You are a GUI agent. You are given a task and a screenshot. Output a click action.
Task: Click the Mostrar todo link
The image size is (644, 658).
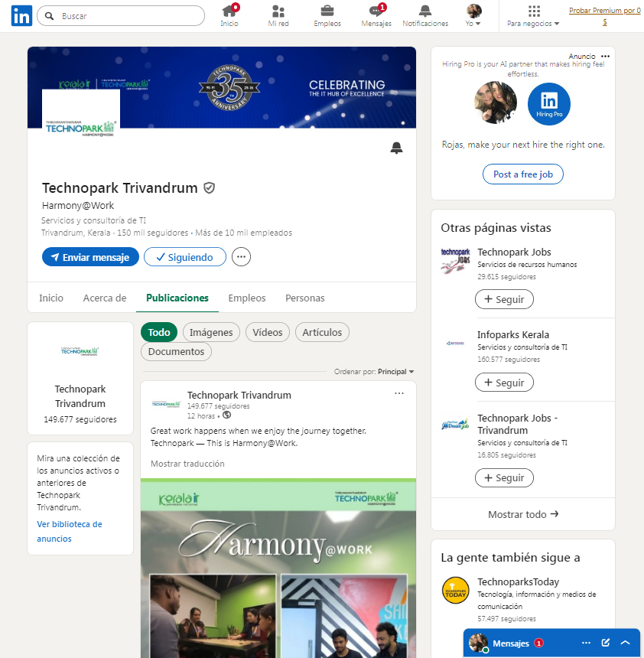tap(523, 514)
